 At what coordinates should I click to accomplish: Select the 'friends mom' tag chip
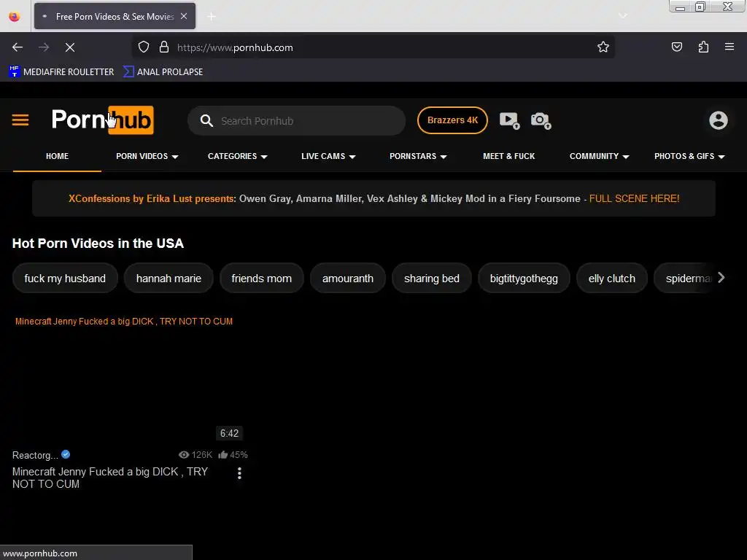pyautogui.click(x=262, y=278)
